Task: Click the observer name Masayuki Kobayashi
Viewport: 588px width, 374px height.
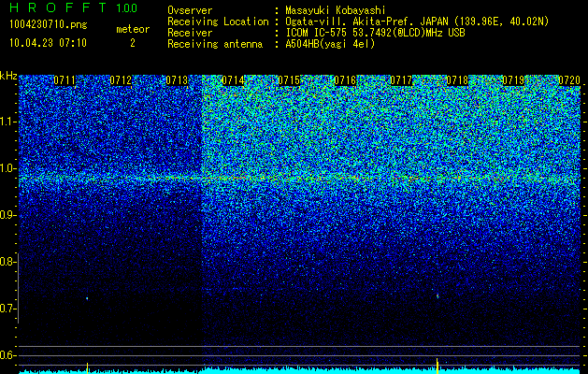Action: point(336,10)
